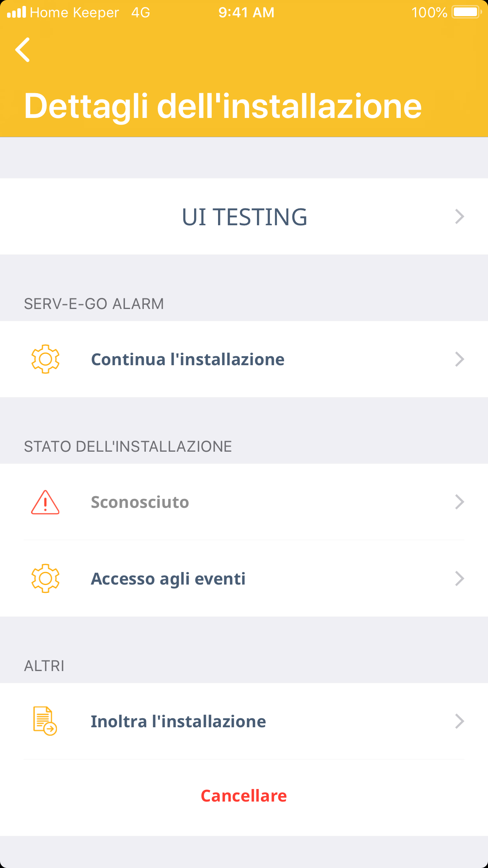Click gear icon beside Accesso agli eventi
The height and width of the screenshot is (868, 488).
[x=45, y=578]
